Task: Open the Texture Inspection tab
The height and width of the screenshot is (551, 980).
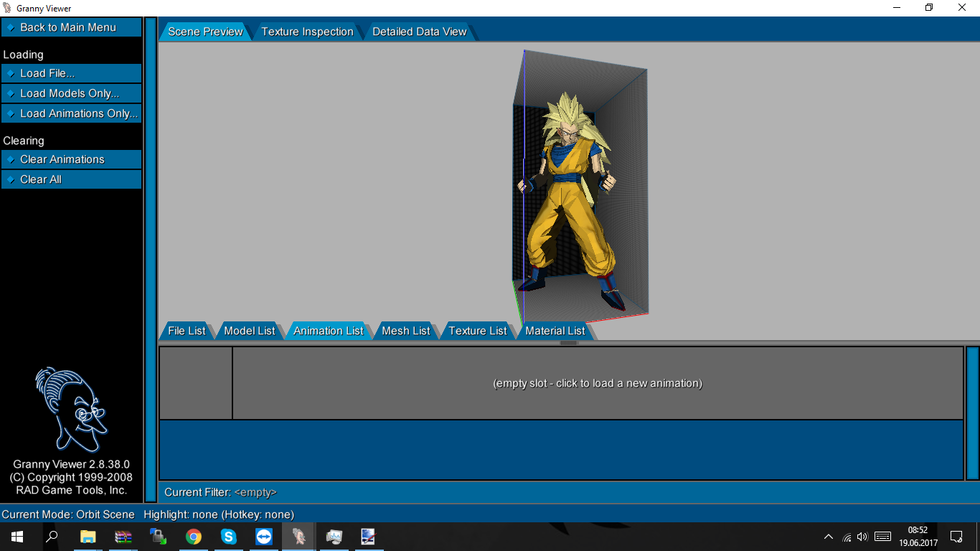Action: click(x=307, y=32)
